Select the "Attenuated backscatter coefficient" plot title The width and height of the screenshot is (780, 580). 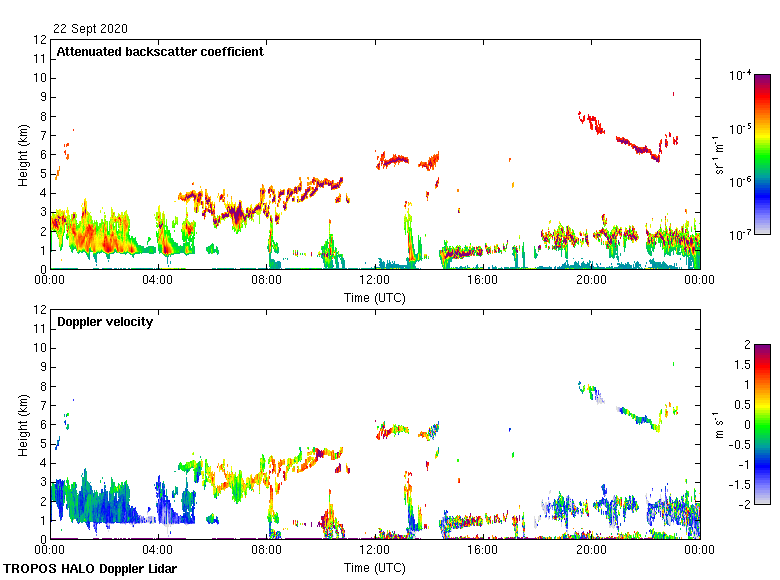[x=160, y=52]
